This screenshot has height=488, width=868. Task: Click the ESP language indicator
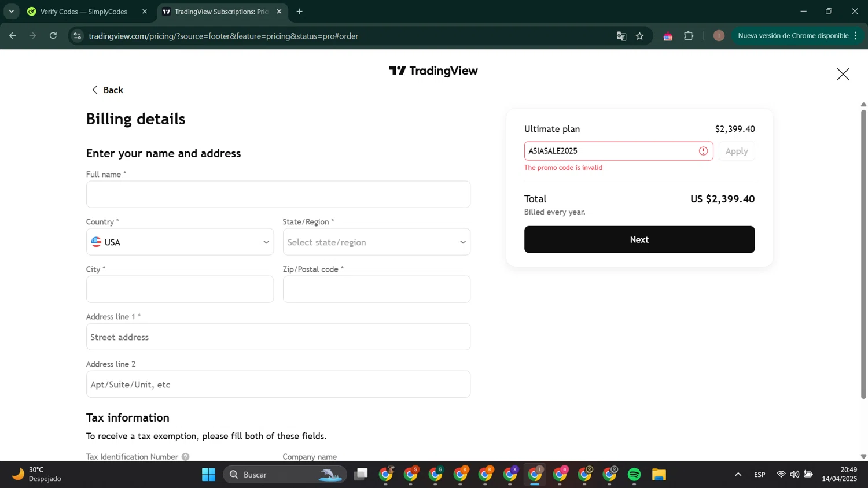pos(760,475)
